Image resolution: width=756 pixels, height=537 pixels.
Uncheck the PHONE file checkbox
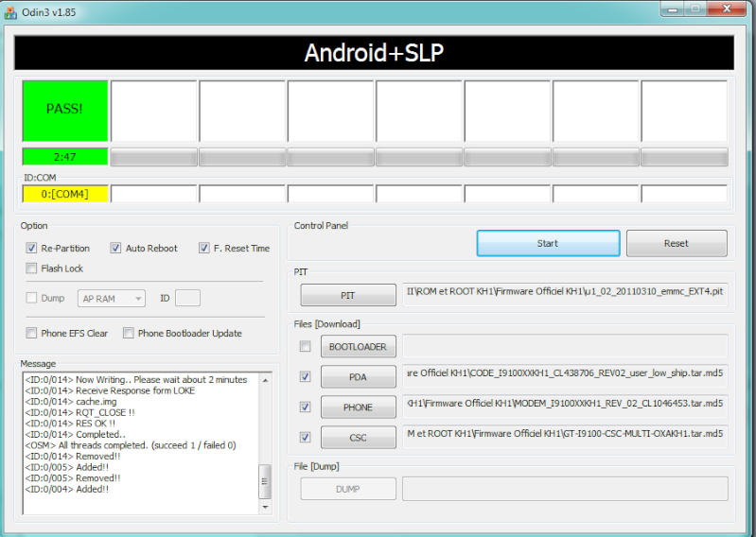[306, 407]
